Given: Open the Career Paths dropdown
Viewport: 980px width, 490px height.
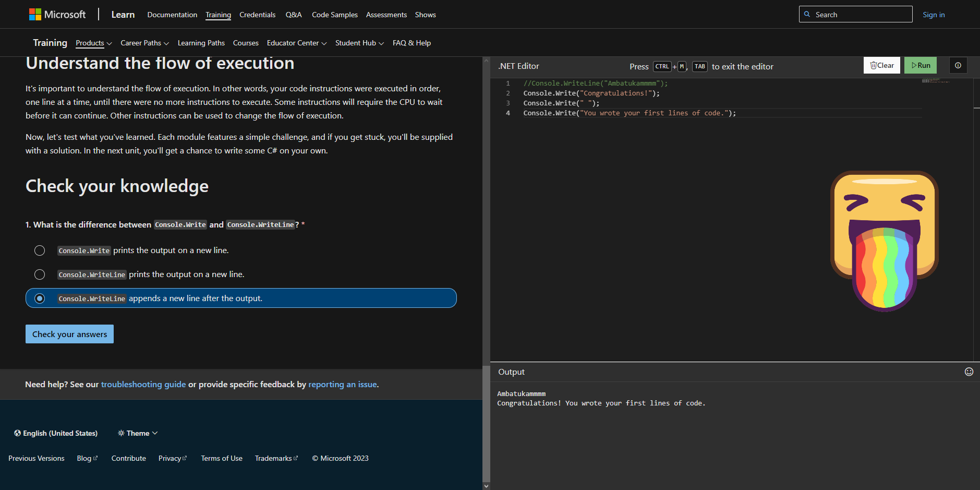Looking at the screenshot, I should pos(144,43).
